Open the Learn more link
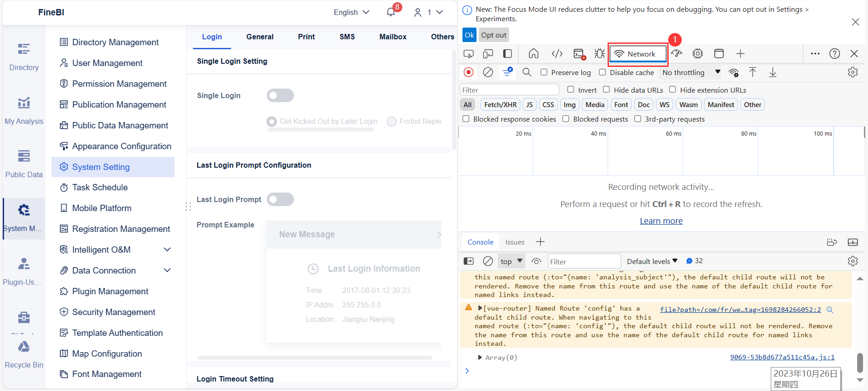This screenshot has height=391, width=868. [x=661, y=221]
